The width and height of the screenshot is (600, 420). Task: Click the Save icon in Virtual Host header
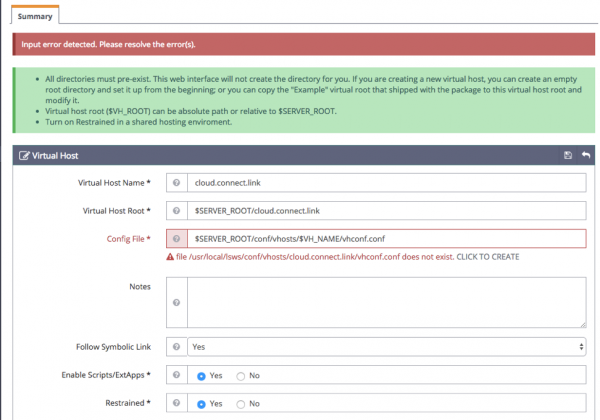click(x=568, y=156)
